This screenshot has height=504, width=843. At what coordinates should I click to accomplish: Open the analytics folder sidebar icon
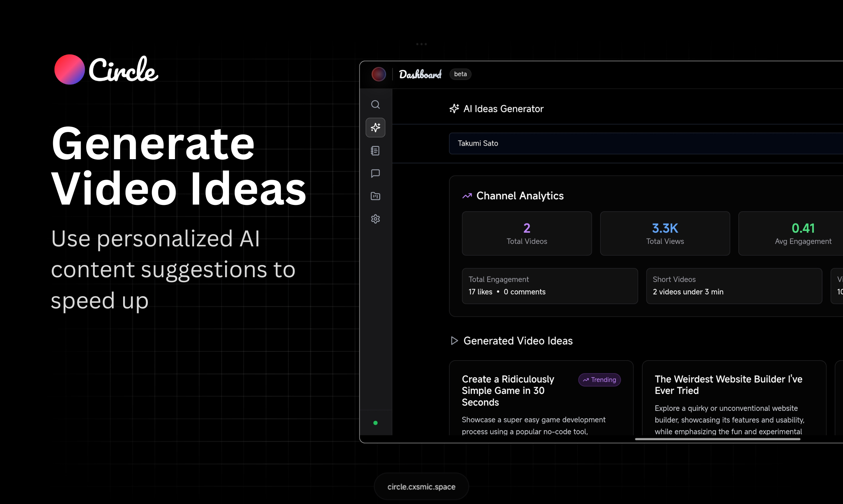(375, 196)
